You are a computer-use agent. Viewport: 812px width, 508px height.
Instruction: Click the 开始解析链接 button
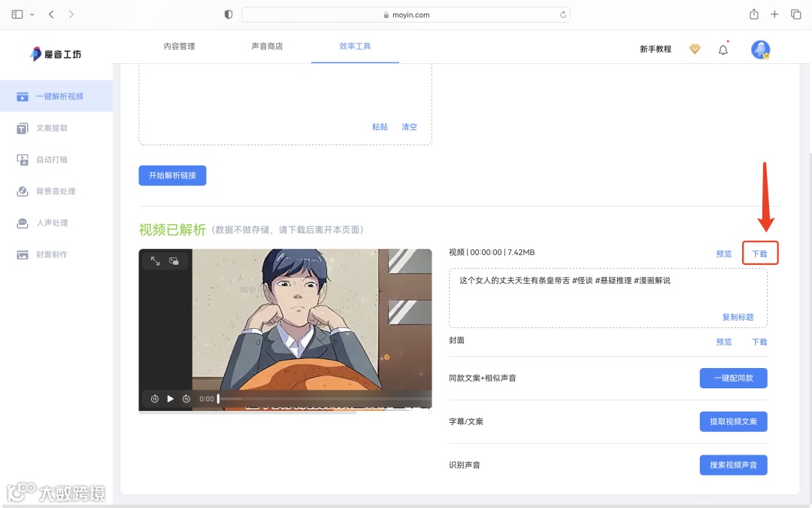pyautogui.click(x=172, y=175)
